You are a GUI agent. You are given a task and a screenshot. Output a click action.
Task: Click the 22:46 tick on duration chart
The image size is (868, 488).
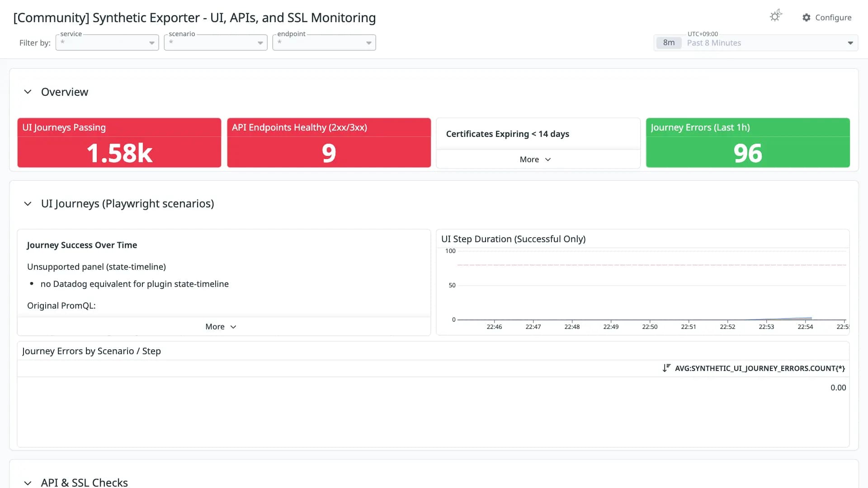coord(494,327)
